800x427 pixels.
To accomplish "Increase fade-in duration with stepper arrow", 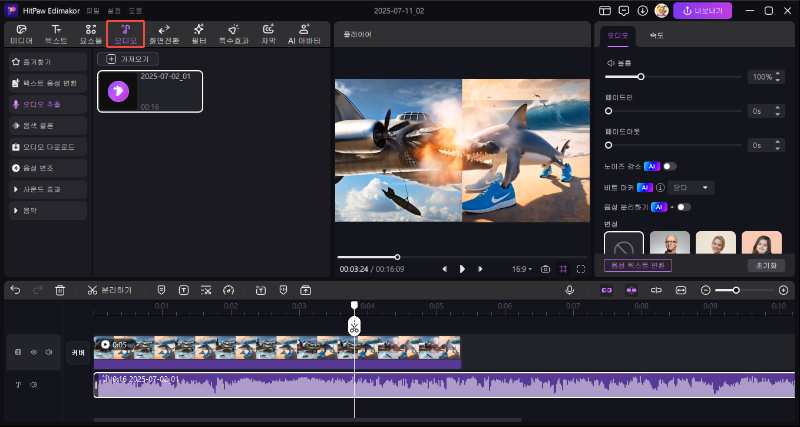I will point(778,108).
